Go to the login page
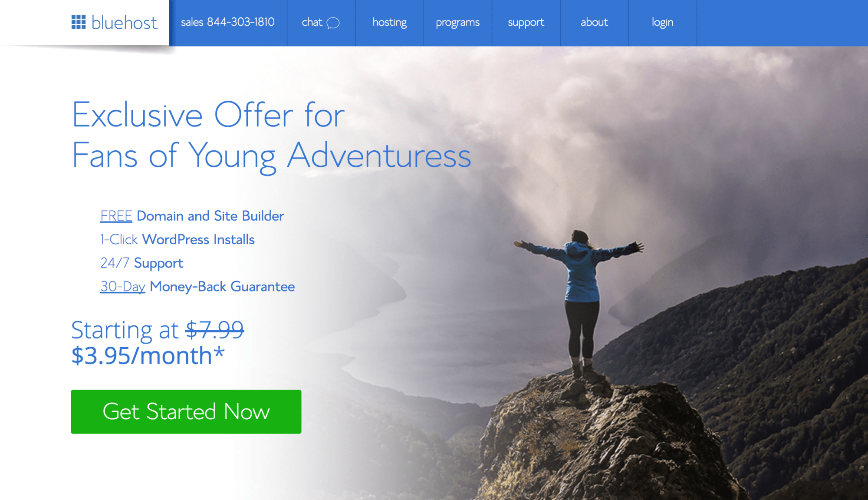 pyautogui.click(x=662, y=23)
